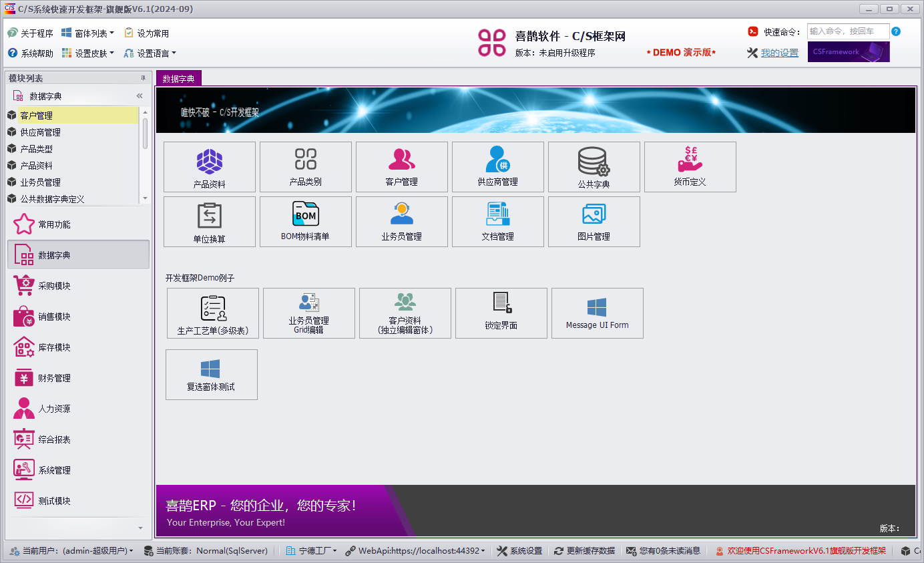Select 财务管理 in the sidebar
The image size is (924, 563).
[78, 378]
